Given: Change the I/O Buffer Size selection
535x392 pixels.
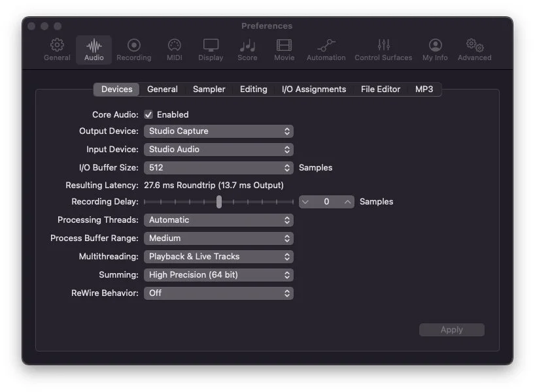Looking at the screenshot, I should point(218,167).
